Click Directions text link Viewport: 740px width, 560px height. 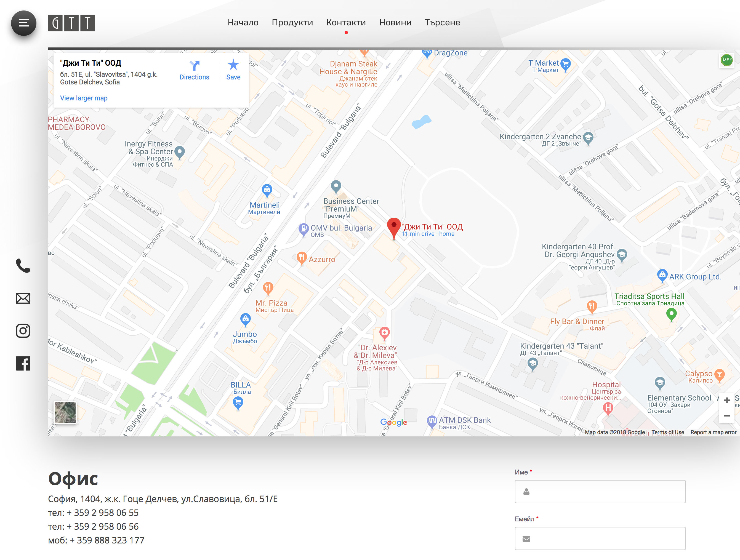point(194,77)
